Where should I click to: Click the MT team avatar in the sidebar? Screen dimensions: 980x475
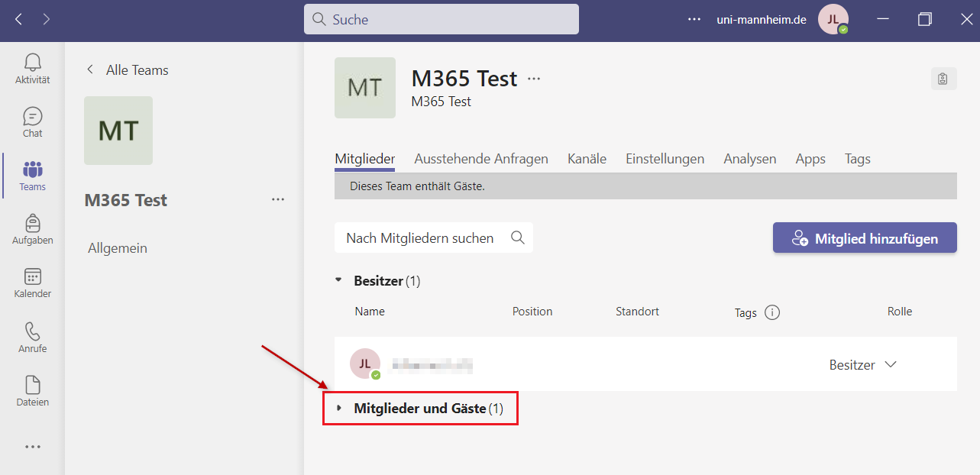click(x=118, y=131)
